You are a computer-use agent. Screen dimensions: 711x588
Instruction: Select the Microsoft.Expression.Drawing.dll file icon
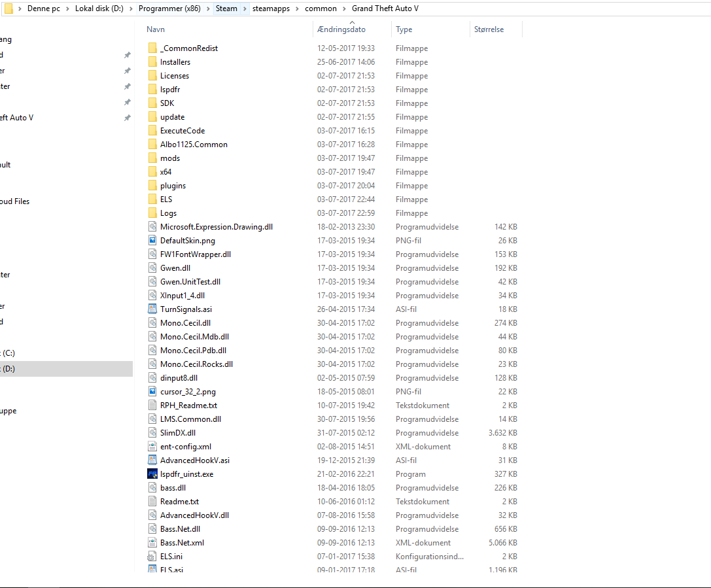153,227
